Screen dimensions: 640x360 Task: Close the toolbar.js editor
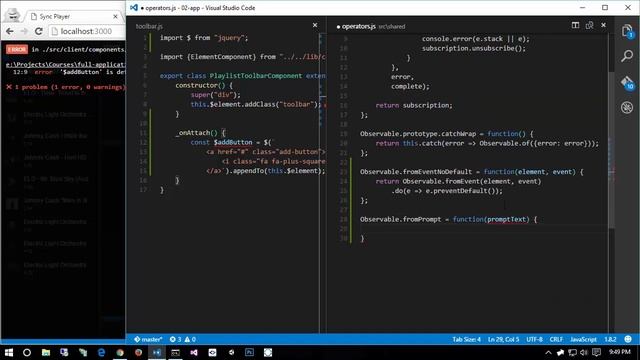pyautogui.click(x=315, y=25)
